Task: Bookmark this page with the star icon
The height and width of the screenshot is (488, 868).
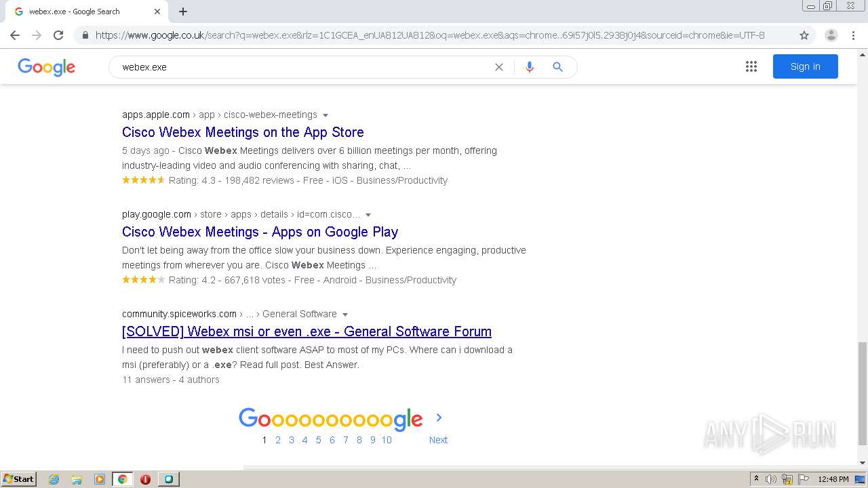Action: [804, 35]
